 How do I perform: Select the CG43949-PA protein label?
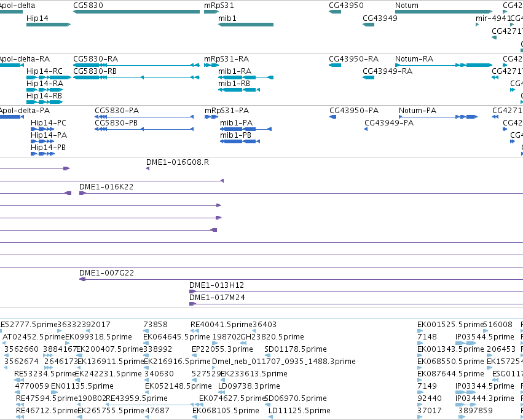coord(389,123)
